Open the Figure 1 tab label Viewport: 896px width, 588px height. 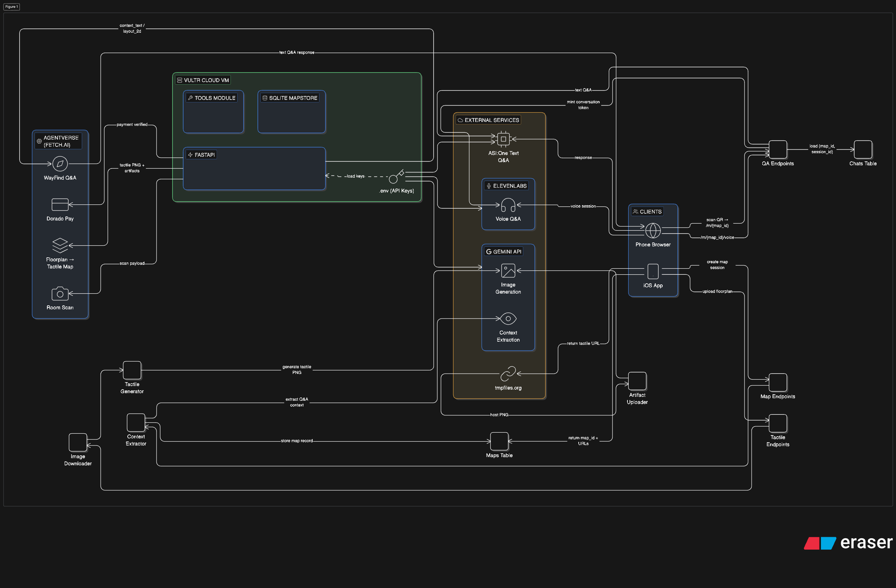[12, 7]
